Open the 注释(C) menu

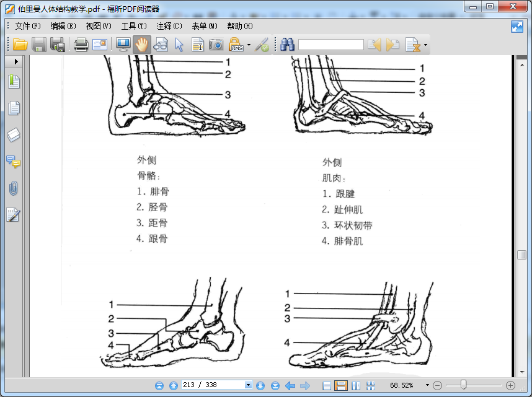pyautogui.click(x=169, y=26)
